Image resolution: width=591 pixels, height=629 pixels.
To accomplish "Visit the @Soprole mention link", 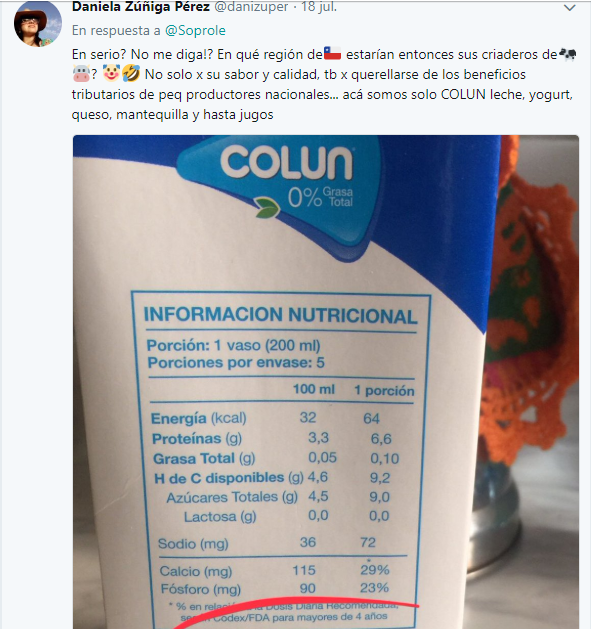I will point(195,30).
